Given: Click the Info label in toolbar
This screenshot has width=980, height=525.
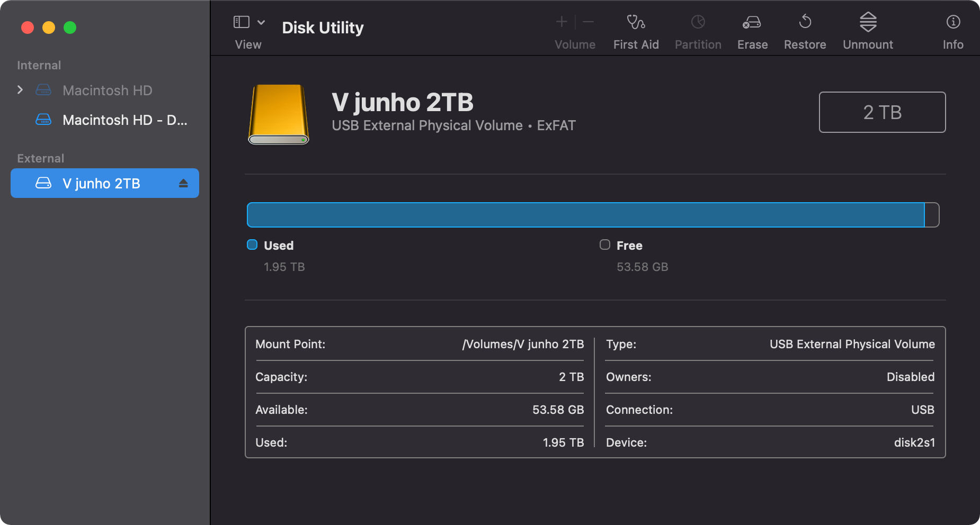Looking at the screenshot, I should point(953,44).
